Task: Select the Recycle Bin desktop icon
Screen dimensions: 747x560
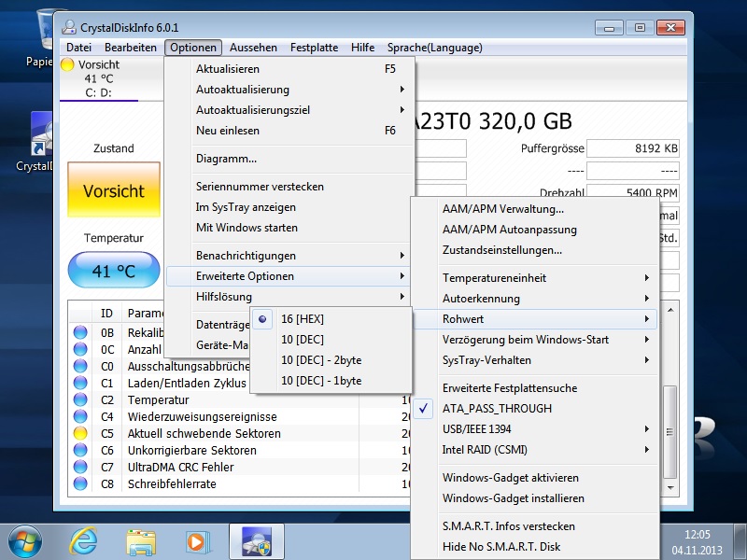Action: pyautogui.click(x=40, y=38)
